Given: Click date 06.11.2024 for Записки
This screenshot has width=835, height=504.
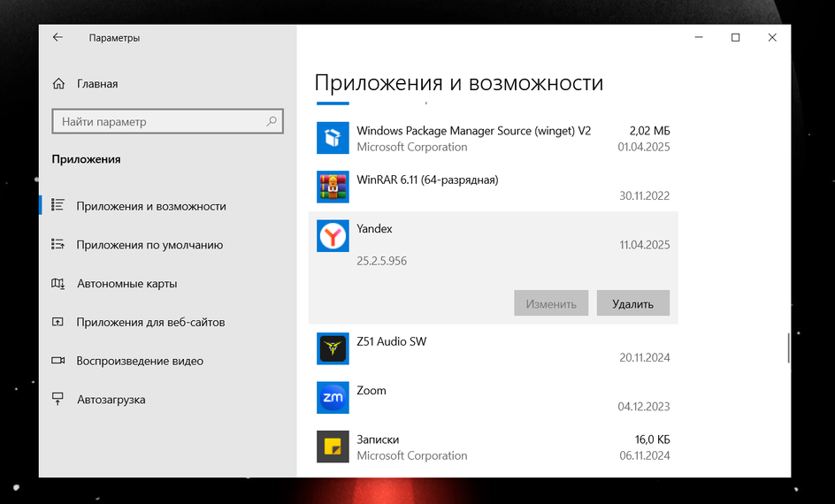Looking at the screenshot, I should [644, 455].
